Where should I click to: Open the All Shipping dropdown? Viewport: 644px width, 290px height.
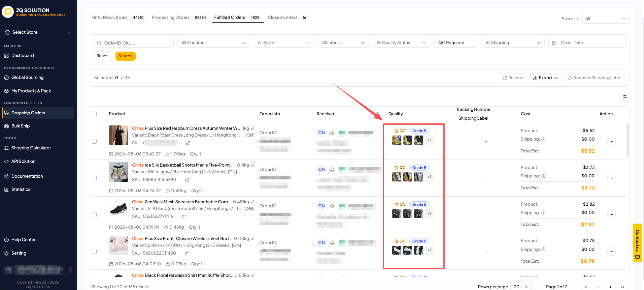coord(513,43)
